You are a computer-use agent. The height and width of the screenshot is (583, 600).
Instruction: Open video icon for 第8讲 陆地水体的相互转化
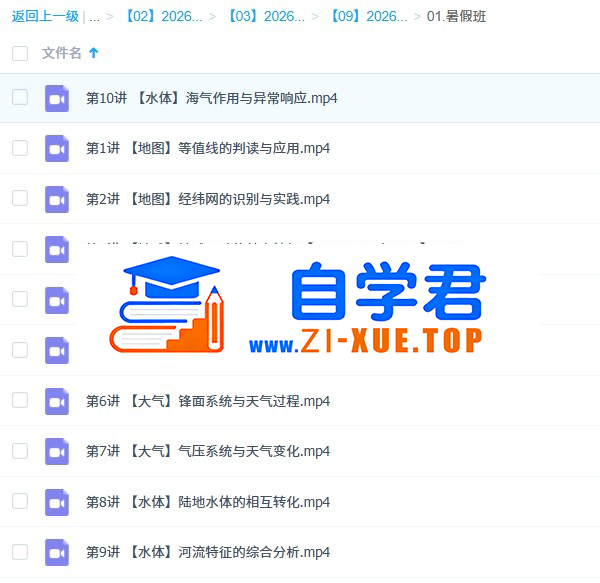point(57,502)
